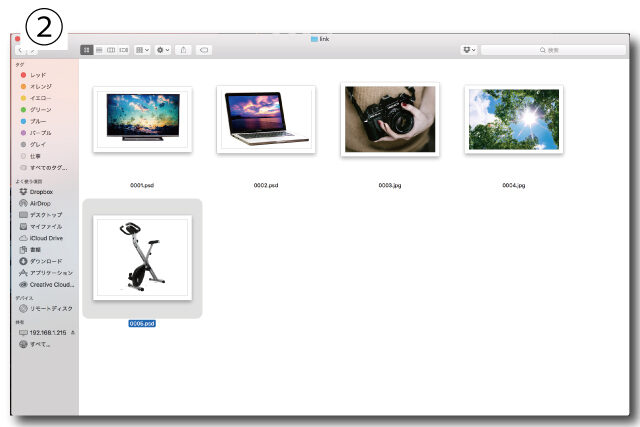Click the search field in the toolbar
The image size is (640, 427).
click(x=553, y=49)
